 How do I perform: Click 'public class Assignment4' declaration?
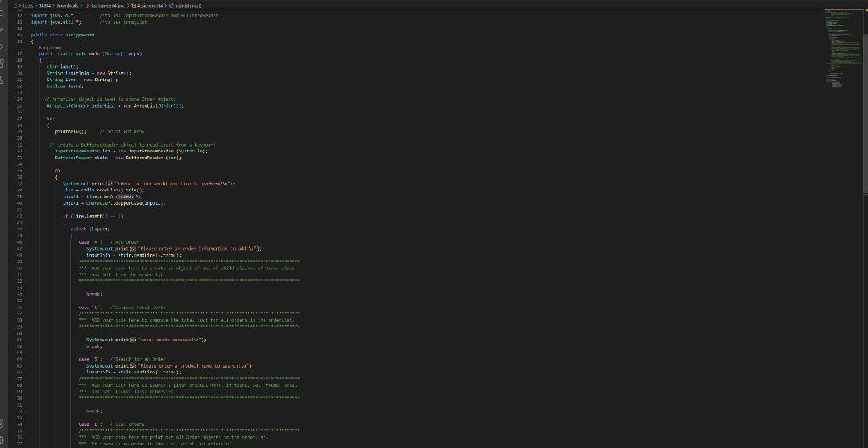[63, 35]
